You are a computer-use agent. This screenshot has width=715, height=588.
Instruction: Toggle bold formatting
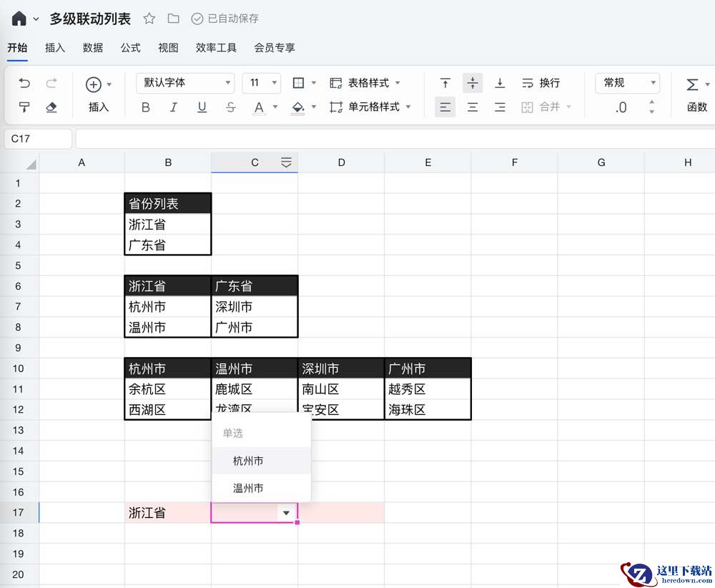(x=146, y=107)
